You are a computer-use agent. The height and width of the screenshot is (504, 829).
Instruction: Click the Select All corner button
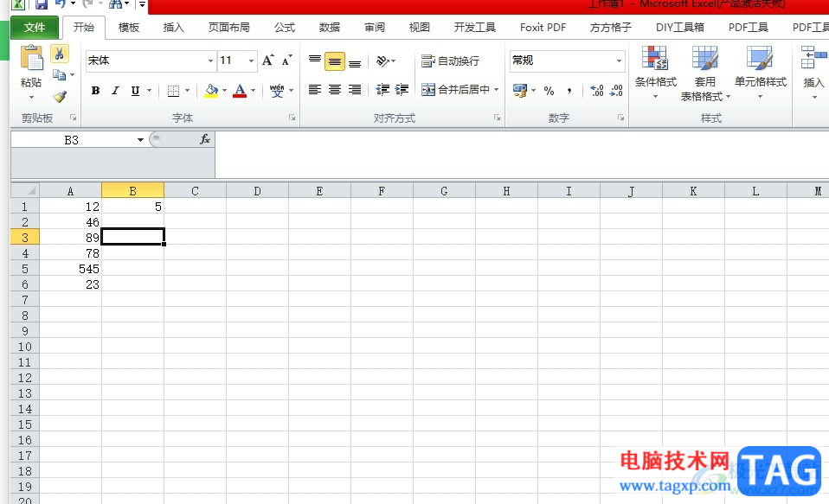(x=25, y=191)
